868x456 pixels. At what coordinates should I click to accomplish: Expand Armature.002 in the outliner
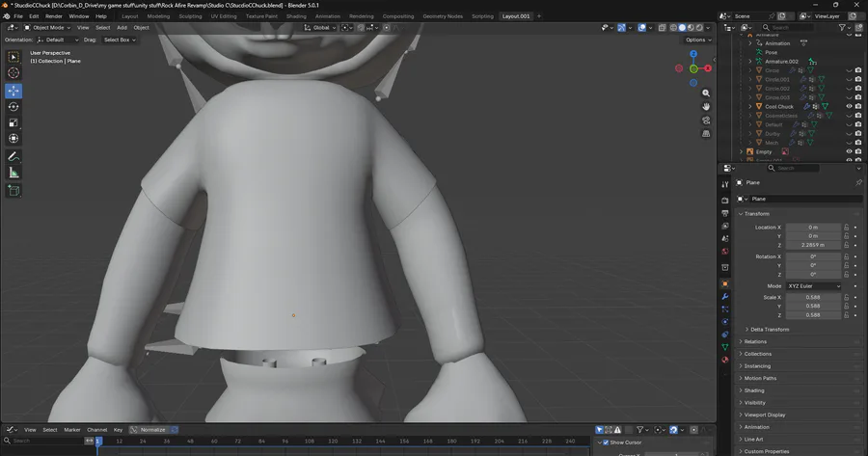[750, 62]
